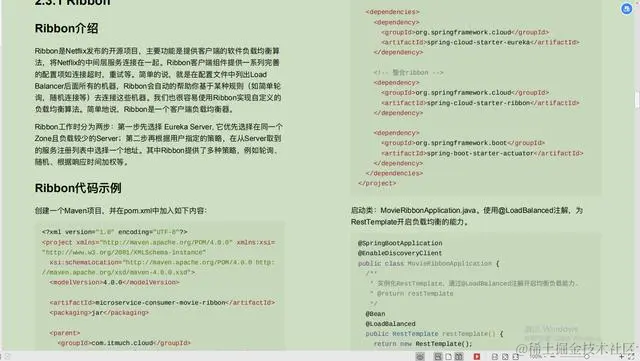Viewport: 640px width, 361px height.
Task: Click the paragraph starting "Ribbon工作时分为两步"
Action: click(x=158, y=144)
